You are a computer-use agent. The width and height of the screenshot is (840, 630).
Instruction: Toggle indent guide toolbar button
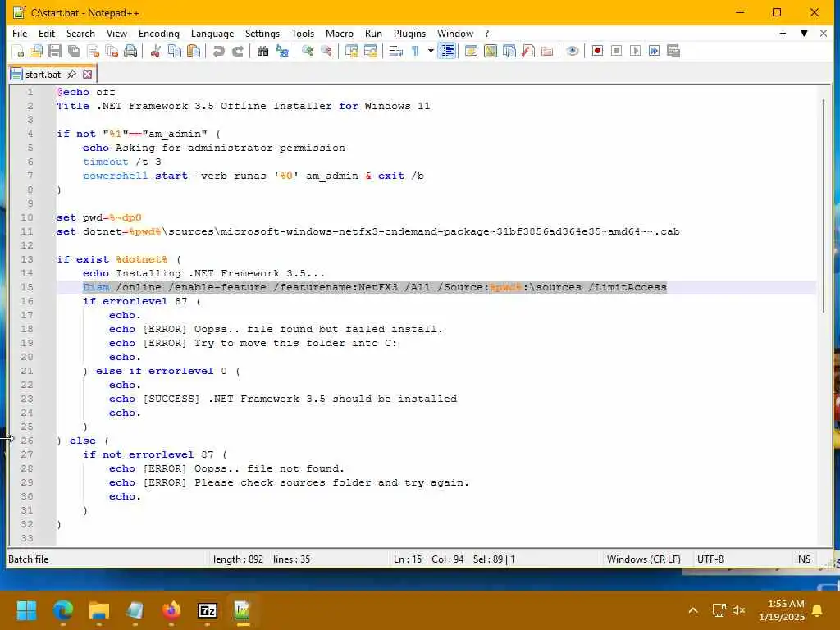(447, 52)
